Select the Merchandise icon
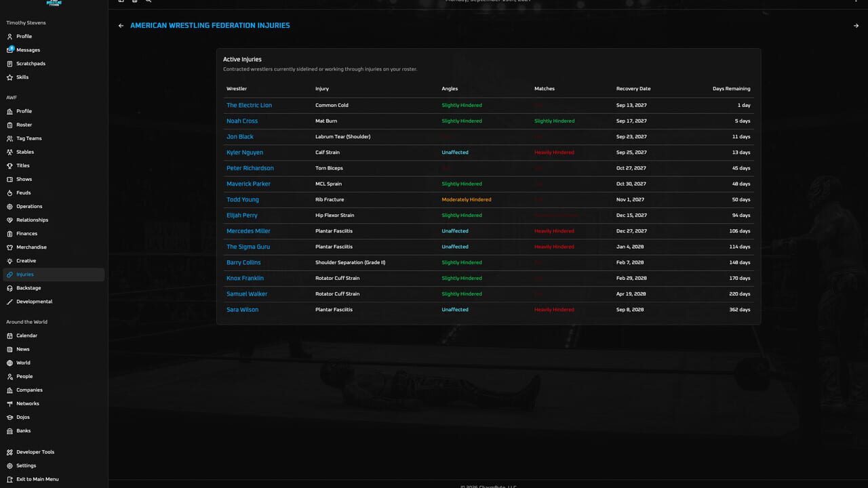This screenshot has height=488, width=868. pyautogui.click(x=9, y=247)
